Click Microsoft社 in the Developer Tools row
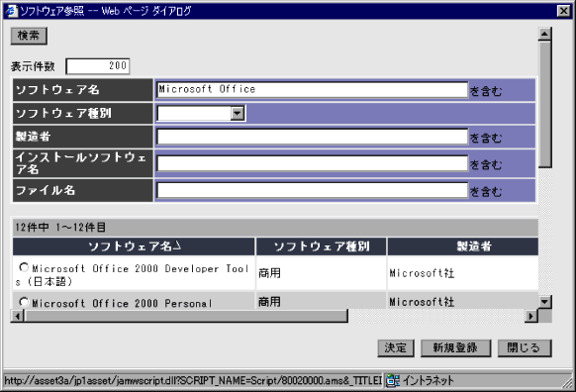 coord(422,273)
